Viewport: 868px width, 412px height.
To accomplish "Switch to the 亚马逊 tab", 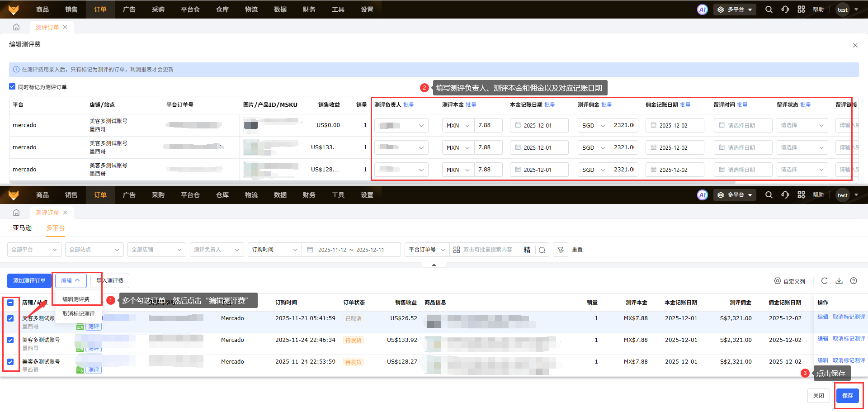I will [x=22, y=228].
